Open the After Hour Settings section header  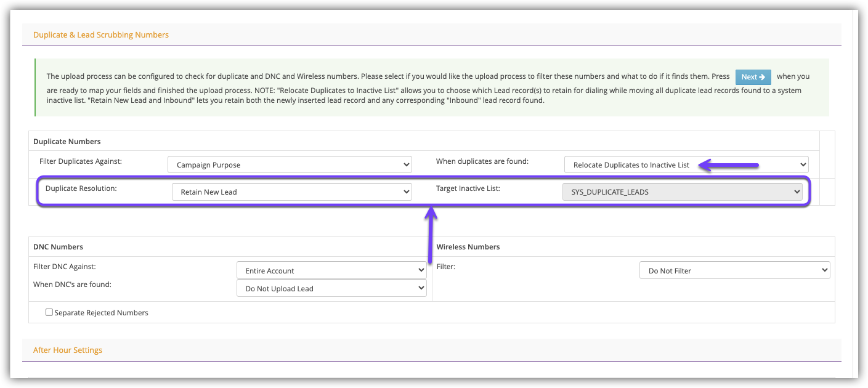pyautogui.click(x=68, y=350)
